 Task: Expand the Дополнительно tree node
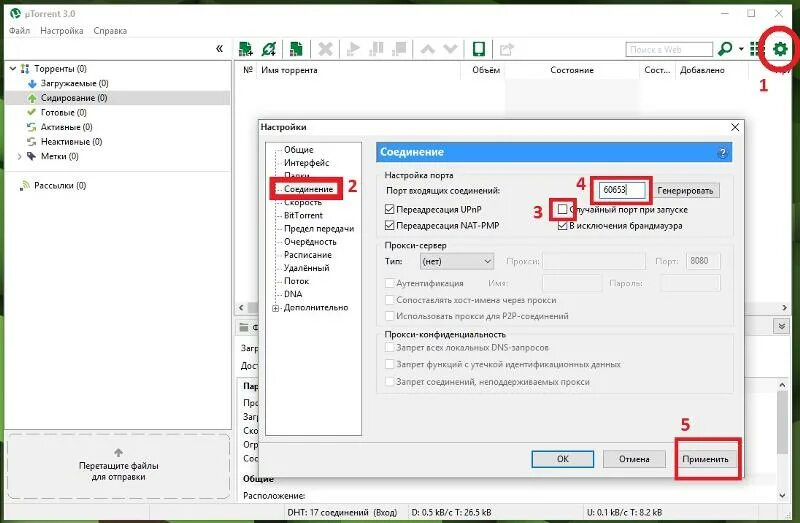276,308
